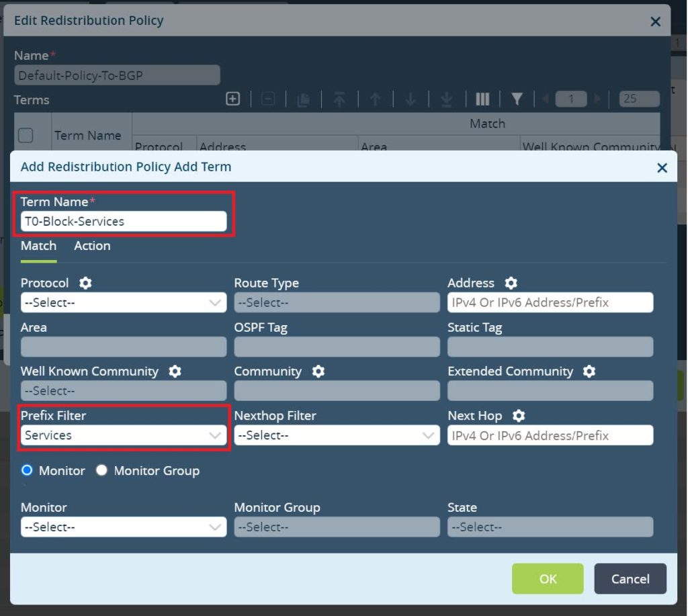Screen dimensions: 688x616
Task: Click the Cancel button
Action: click(630, 578)
